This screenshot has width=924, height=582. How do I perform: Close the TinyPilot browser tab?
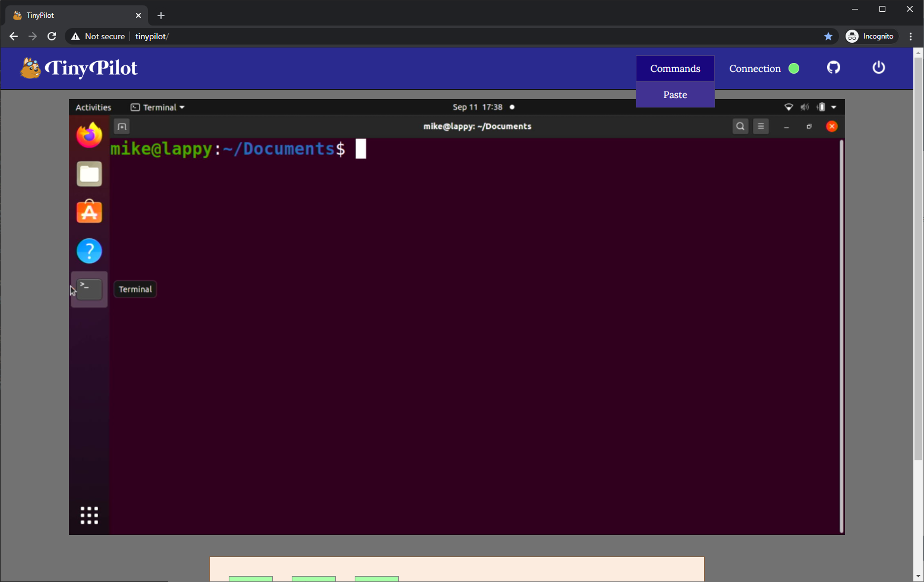coord(138,15)
